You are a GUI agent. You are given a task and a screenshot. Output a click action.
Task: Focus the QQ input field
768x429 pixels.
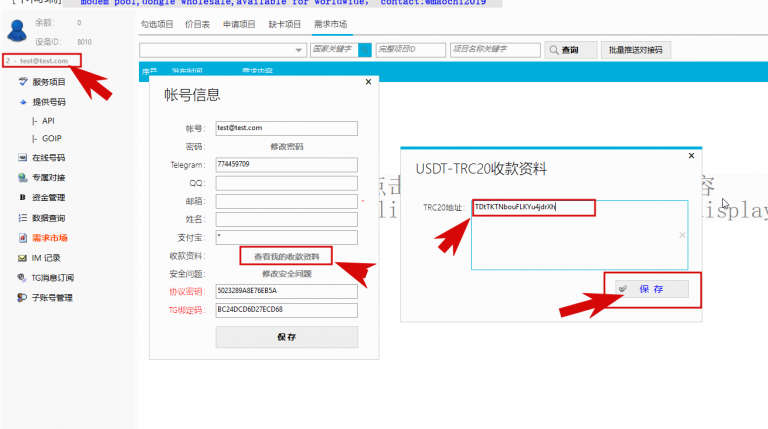287,183
